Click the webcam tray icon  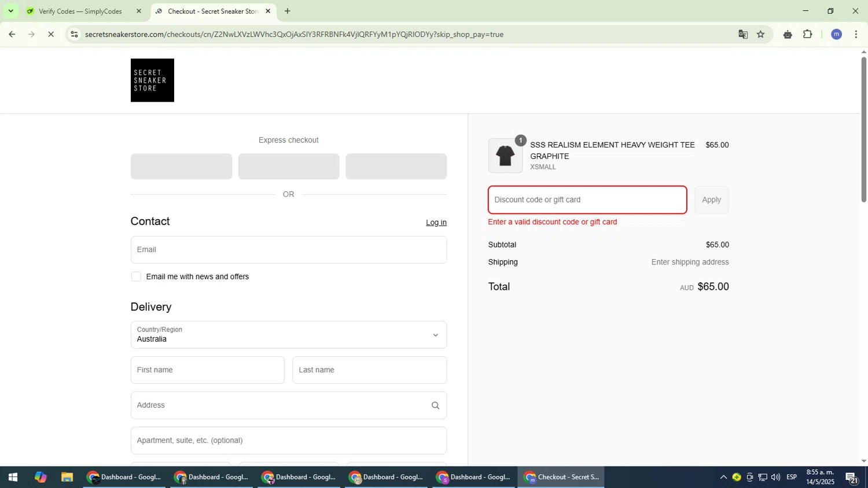(x=750, y=477)
